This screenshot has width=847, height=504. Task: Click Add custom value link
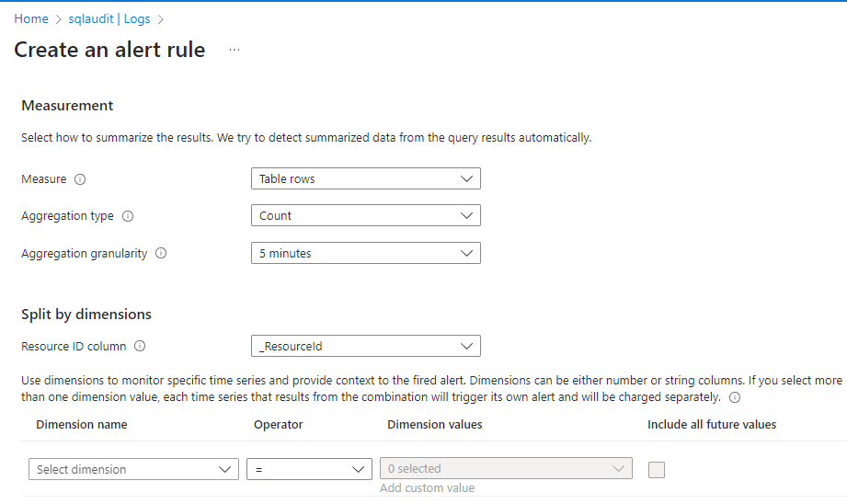[x=427, y=488]
